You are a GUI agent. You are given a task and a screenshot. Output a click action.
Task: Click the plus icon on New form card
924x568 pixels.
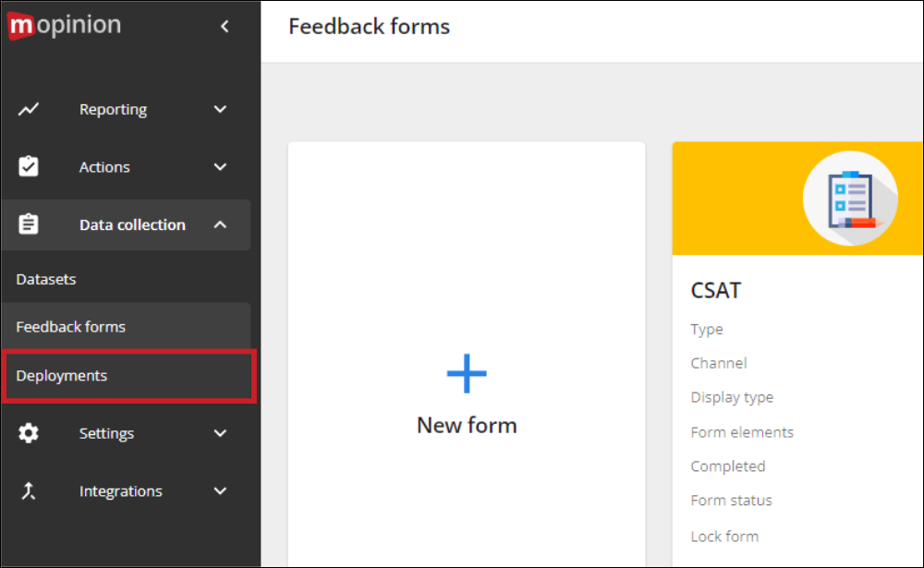tap(467, 372)
